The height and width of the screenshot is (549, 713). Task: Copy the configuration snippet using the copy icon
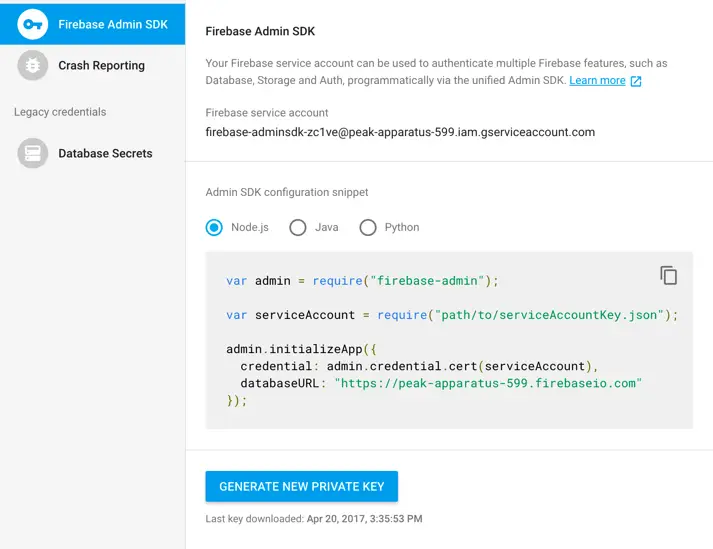668,275
